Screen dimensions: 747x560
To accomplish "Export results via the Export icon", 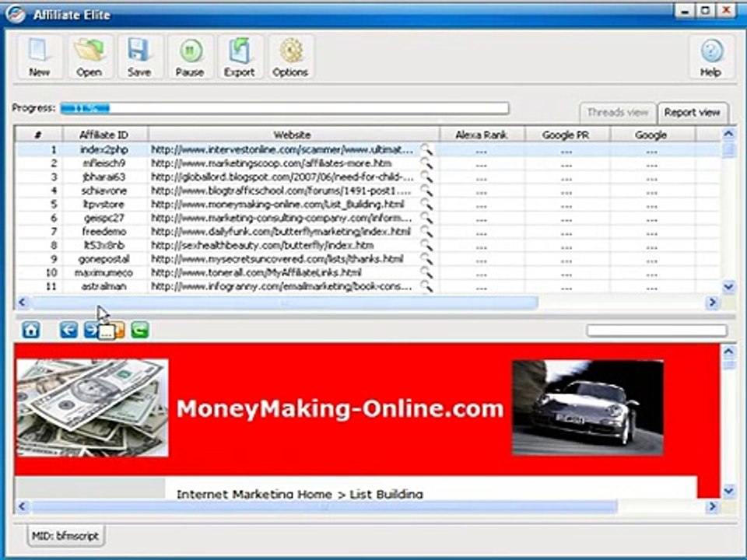I will pyautogui.click(x=240, y=56).
